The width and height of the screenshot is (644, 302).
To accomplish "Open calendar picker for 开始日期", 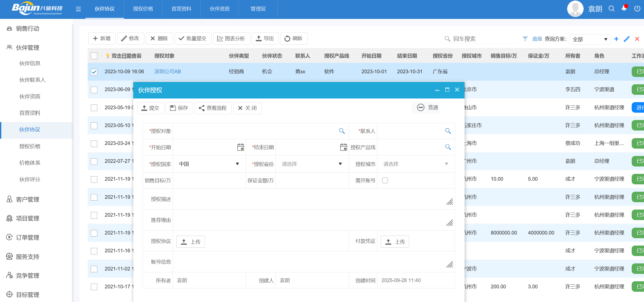I will point(240,147).
